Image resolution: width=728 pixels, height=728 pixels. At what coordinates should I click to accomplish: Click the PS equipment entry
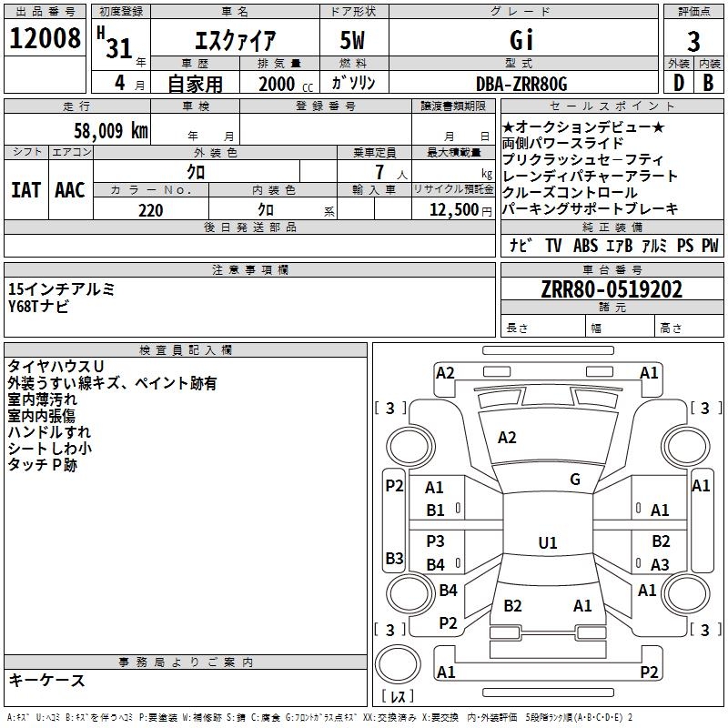tap(685, 246)
